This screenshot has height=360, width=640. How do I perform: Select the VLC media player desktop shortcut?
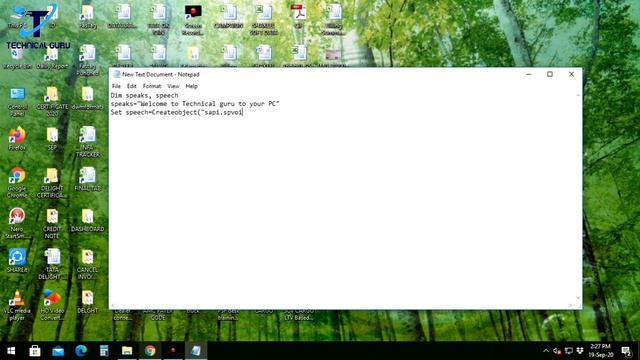point(17,305)
